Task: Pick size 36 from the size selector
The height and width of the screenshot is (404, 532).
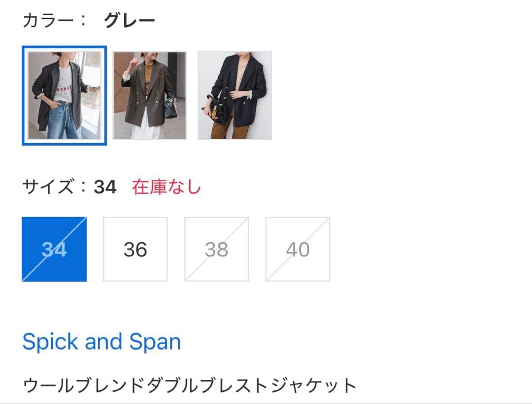Action: pos(135,249)
